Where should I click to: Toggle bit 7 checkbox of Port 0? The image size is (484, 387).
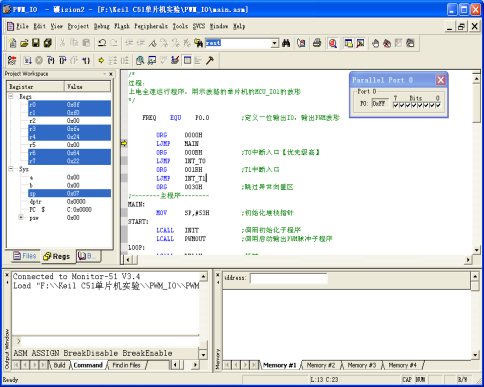[x=396, y=105]
